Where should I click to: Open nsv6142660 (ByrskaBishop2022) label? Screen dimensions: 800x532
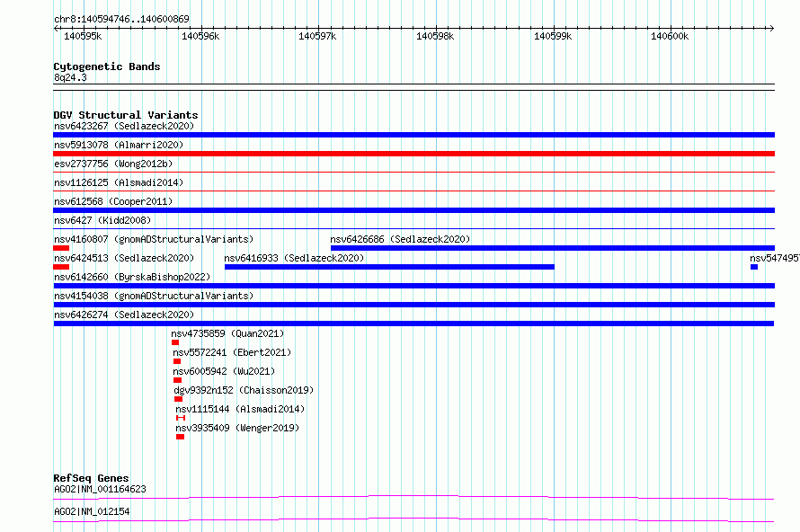click(x=132, y=277)
